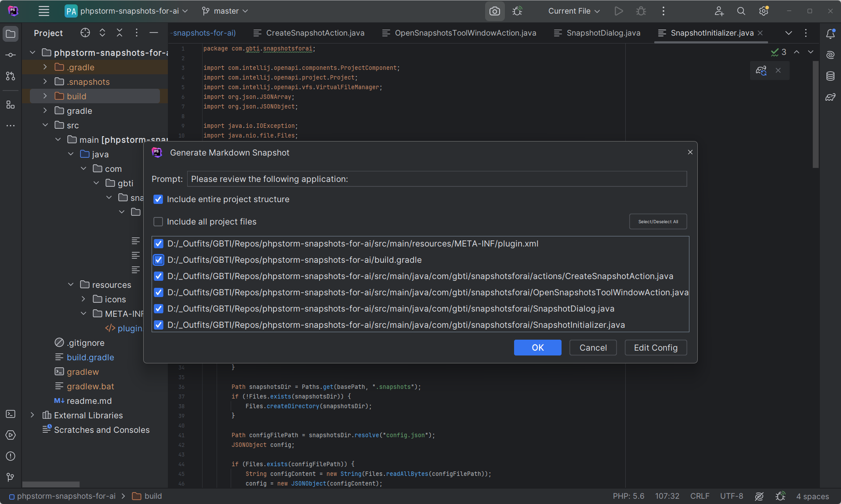
Task: Expand the External Libraries tree node
Action: [x=33, y=415]
